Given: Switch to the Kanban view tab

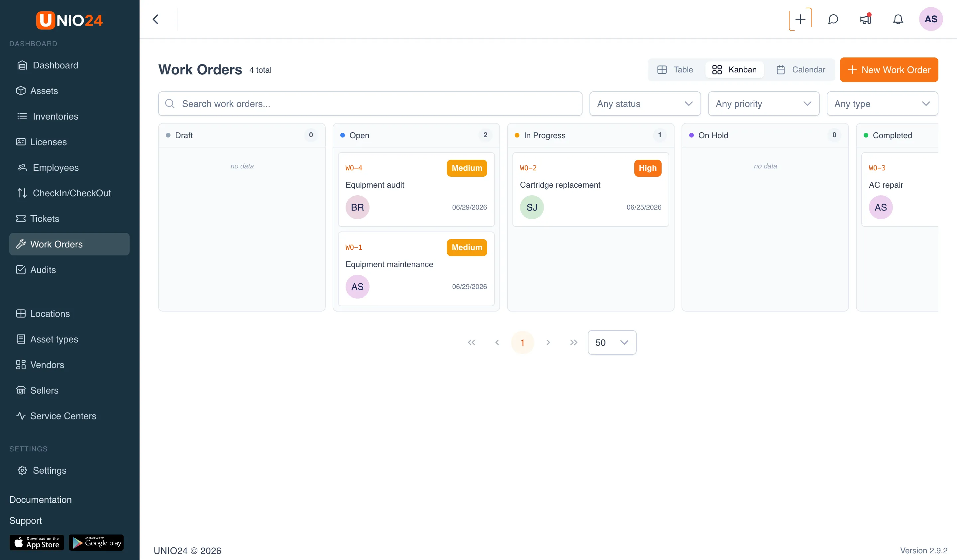Looking at the screenshot, I should click(x=734, y=70).
